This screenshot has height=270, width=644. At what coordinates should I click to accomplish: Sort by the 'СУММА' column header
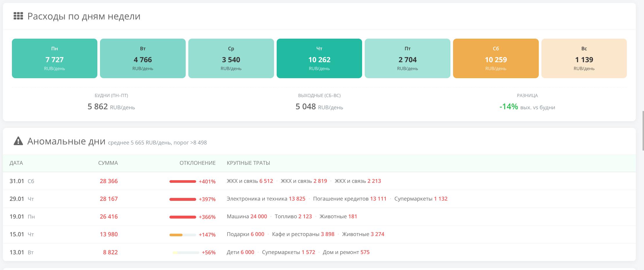pos(108,163)
